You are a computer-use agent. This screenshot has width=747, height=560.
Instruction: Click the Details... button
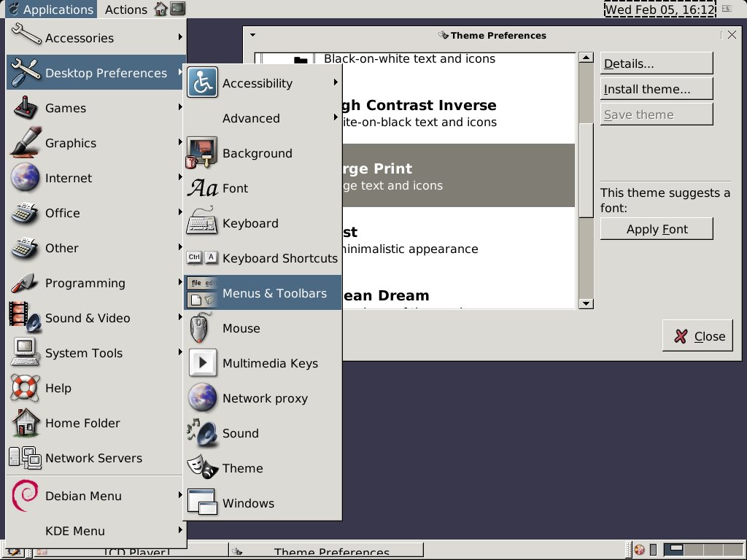(657, 63)
